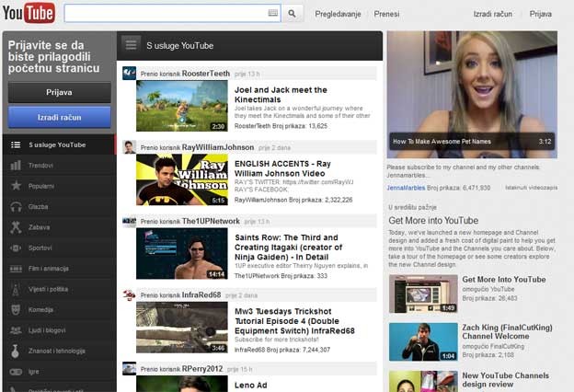Image resolution: width=574 pixels, height=392 pixels.
Task: Select the Popularni star icon
Action: pos(15,185)
